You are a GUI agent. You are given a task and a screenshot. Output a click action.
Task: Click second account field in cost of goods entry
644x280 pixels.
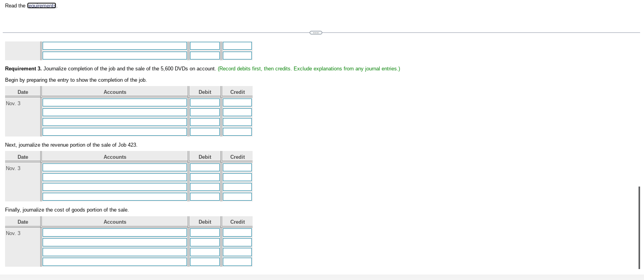pyautogui.click(x=115, y=242)
